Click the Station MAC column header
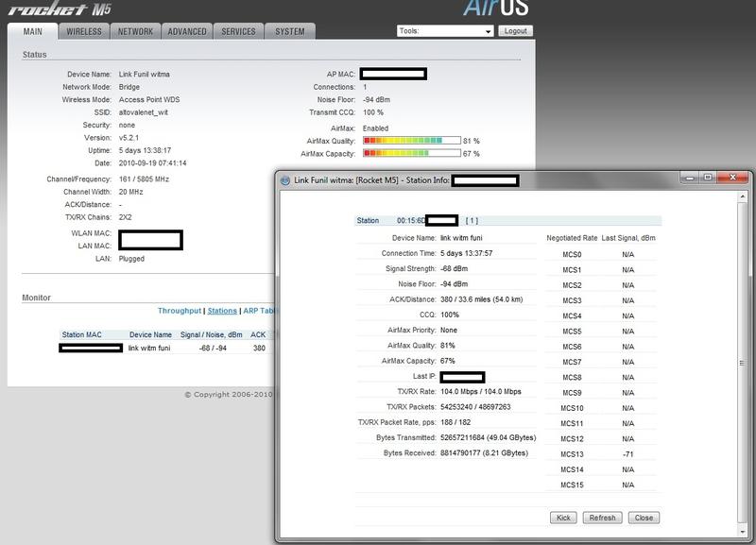 pyautogui.click(x=81, y=334)
